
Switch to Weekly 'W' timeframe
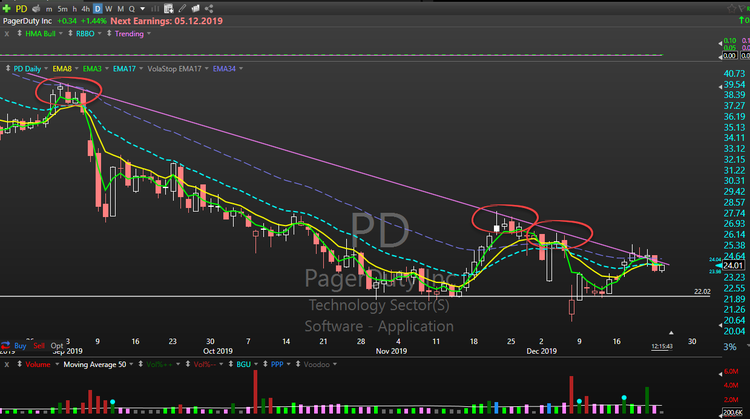pyautogui.click(x=109, y=9)
